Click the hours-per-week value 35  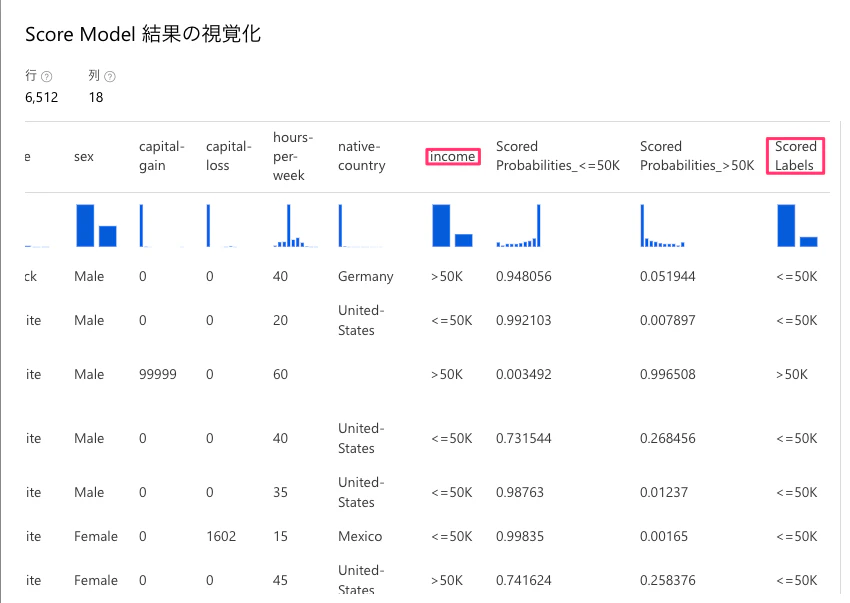(x=280, y=492)
